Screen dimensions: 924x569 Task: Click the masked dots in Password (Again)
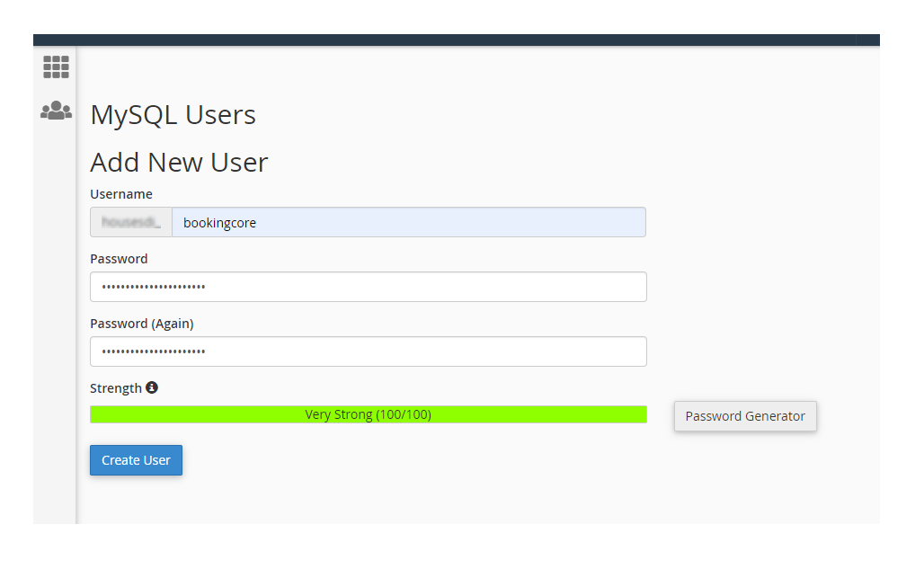(x=154, y=351)
